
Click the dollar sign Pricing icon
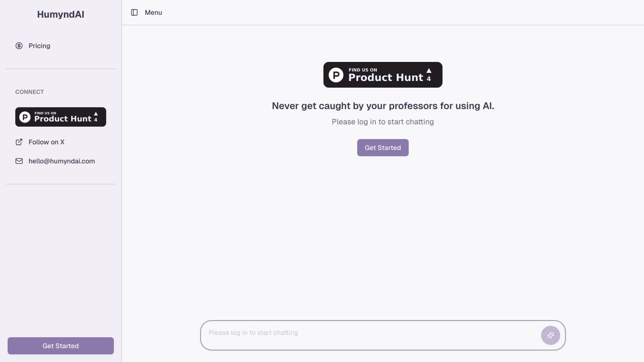[x=19, y=46]
